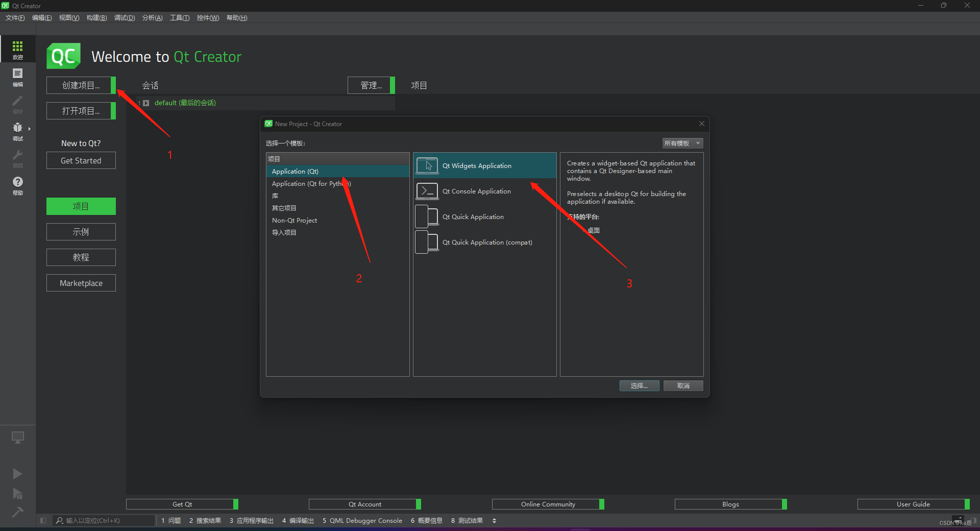Image resolution: width=980 pixels, height=531 pixels.
Task: Toggle the left sidebar icon in the status bar
Action: [x=43, y=520]
